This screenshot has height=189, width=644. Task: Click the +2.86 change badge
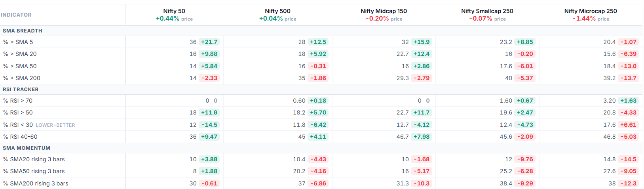tap(421, 66)
